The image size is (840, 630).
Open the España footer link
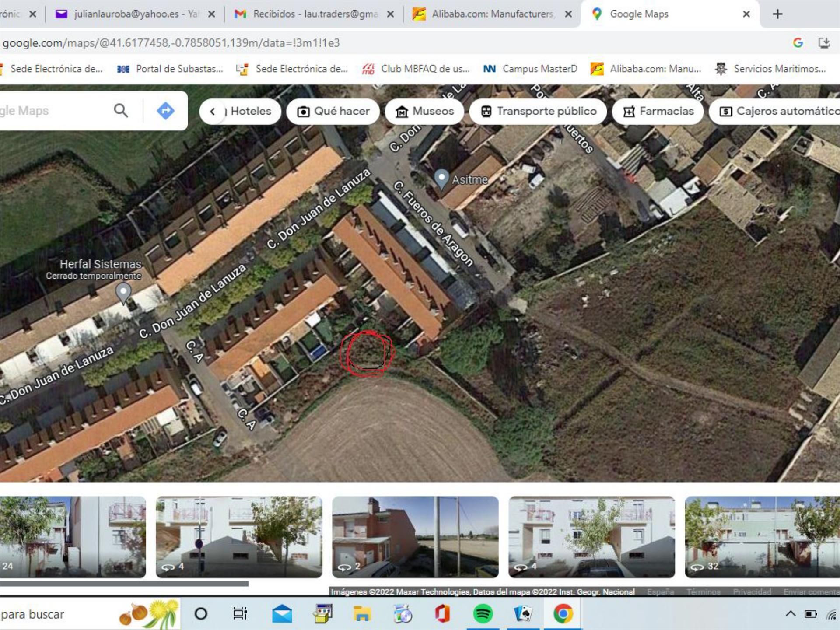point(661,591)
